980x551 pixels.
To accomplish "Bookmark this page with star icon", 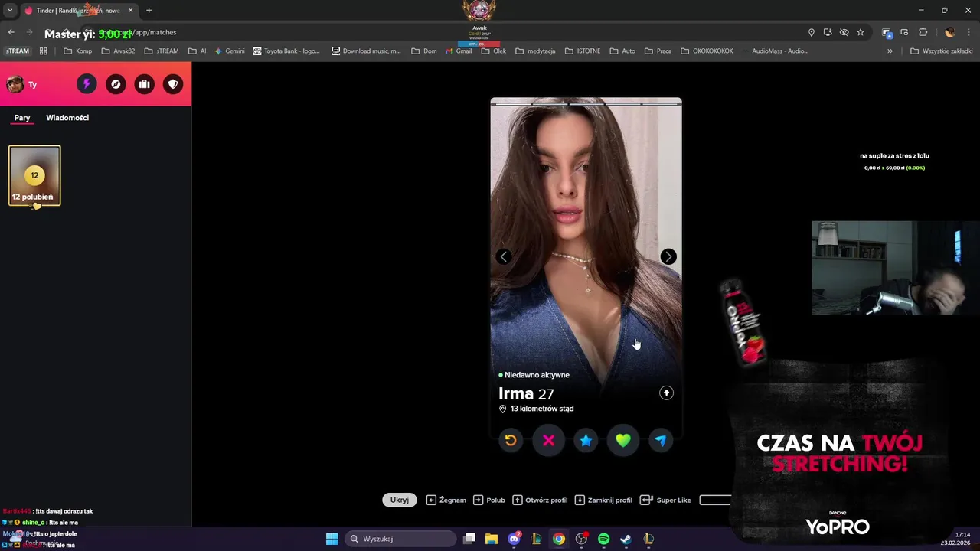I will coord(861,32).
